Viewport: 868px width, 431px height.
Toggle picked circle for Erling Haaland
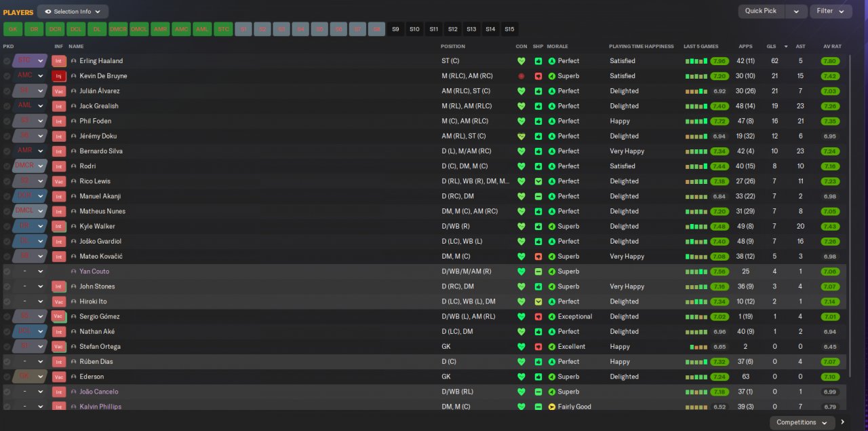(7, 61)
